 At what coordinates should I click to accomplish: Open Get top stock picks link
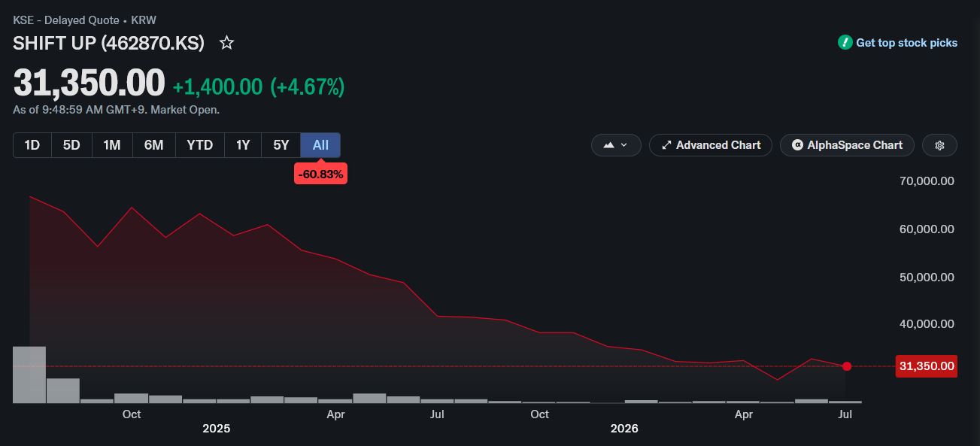click(x=906, y=43)
